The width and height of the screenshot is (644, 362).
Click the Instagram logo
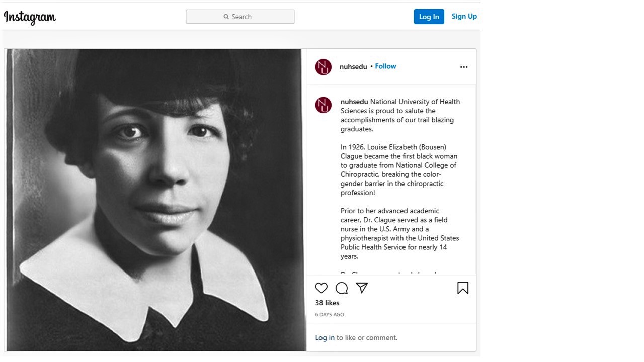(30, 17)
